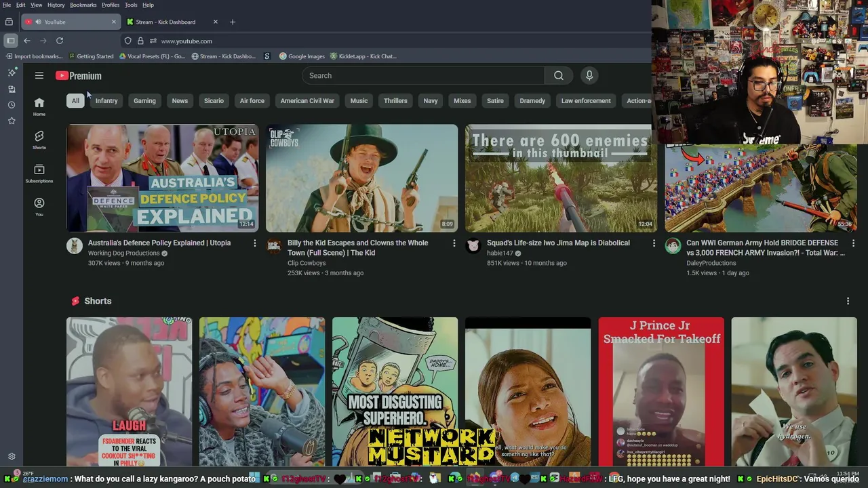The height and width of the screenshot is (488, 868).
Task: Select the Infantry filter chip
Action: (106, 101)
